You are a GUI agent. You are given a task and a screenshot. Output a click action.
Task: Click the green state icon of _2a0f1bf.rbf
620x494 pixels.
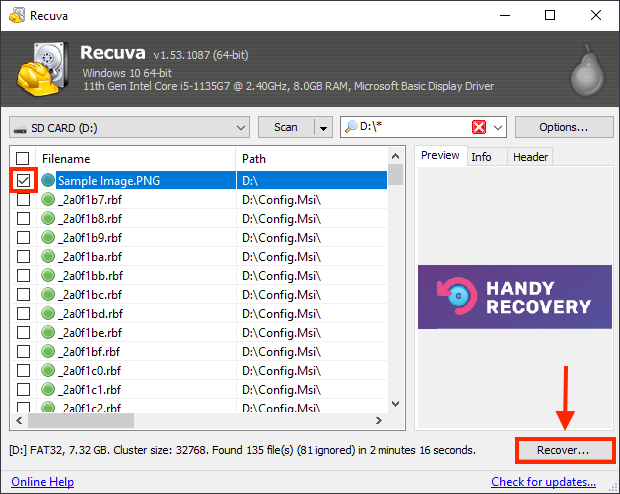click(x=48, y=351)
